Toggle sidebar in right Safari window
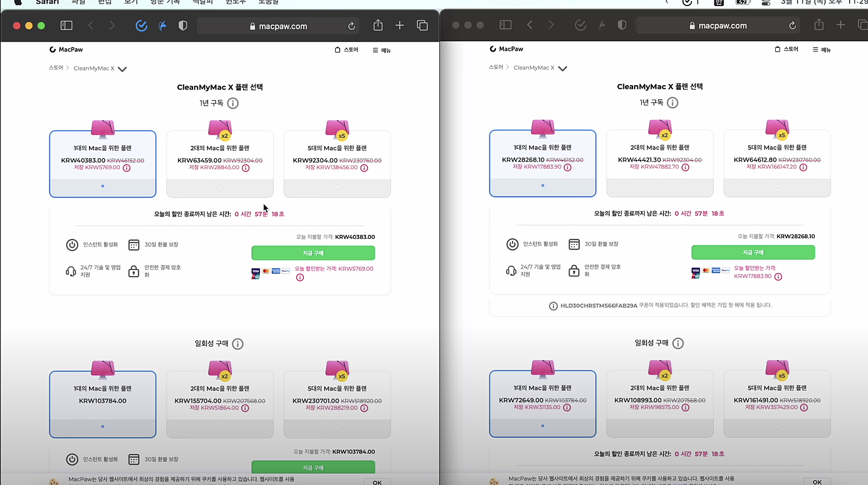 (x=506, y=25)
